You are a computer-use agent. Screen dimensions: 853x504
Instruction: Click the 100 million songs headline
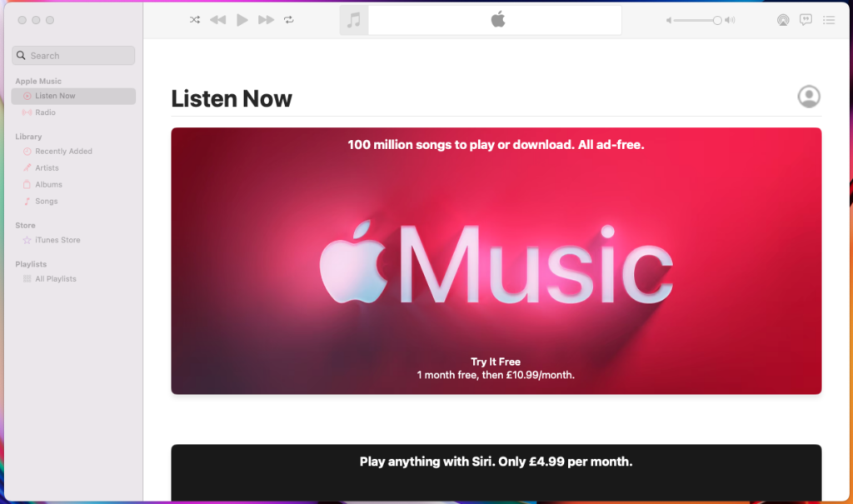click(496, 145)
